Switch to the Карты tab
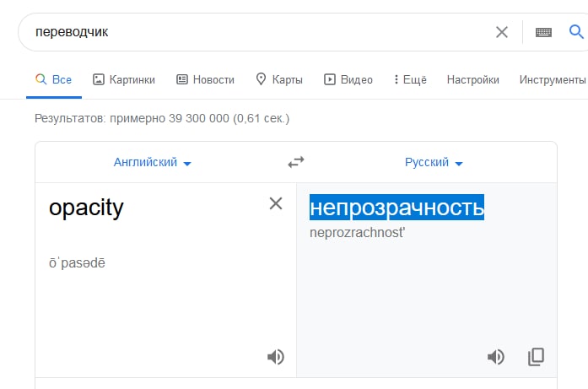 point(279,80)
